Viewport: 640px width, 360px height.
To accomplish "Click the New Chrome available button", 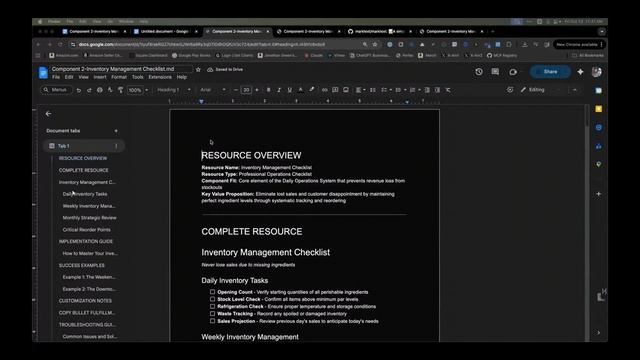I will click(579, 44).
